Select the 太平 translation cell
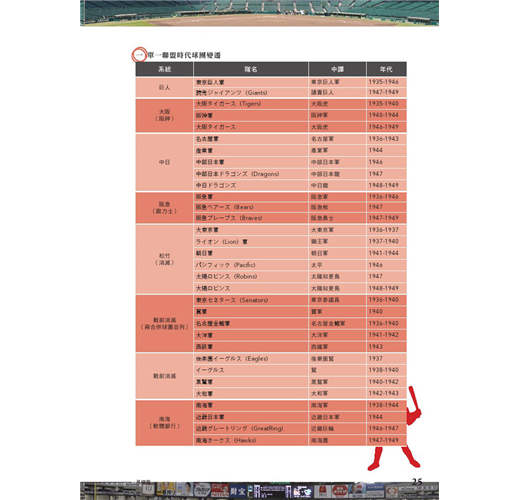Viewport: 520px width, 500px height. point(337,265)
